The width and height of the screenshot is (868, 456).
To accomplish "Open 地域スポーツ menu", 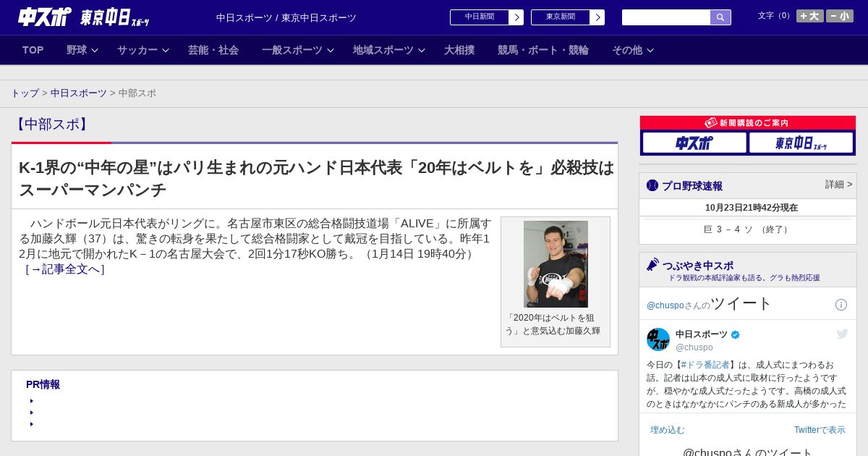I will 383,50.
